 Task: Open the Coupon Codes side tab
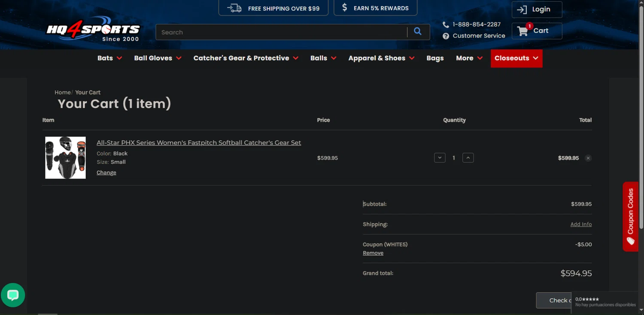point(630,217)
